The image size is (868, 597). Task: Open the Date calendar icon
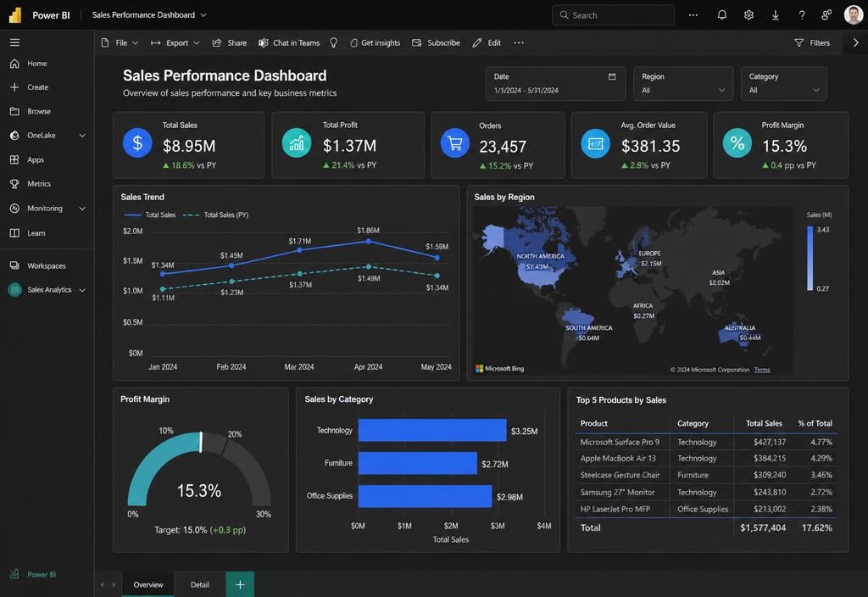pyautogui.click(x=612, y=76)
